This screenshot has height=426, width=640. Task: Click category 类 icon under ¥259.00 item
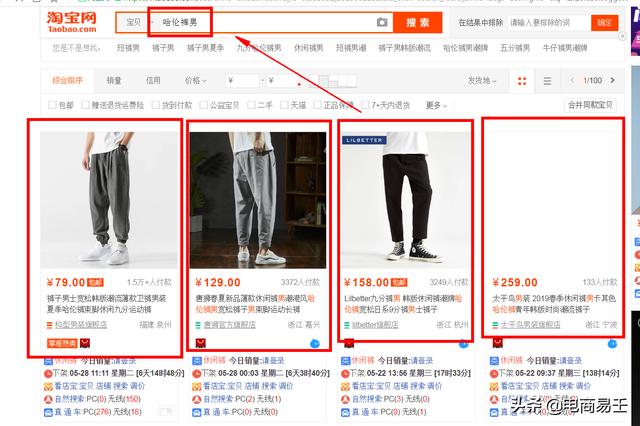494,361
